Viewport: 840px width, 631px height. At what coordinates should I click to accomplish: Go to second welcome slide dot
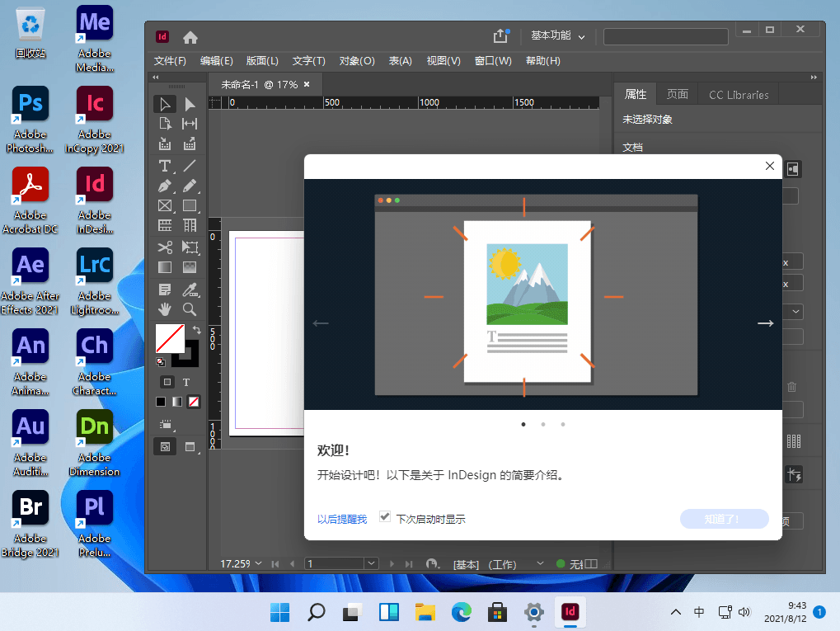point(543,424)
